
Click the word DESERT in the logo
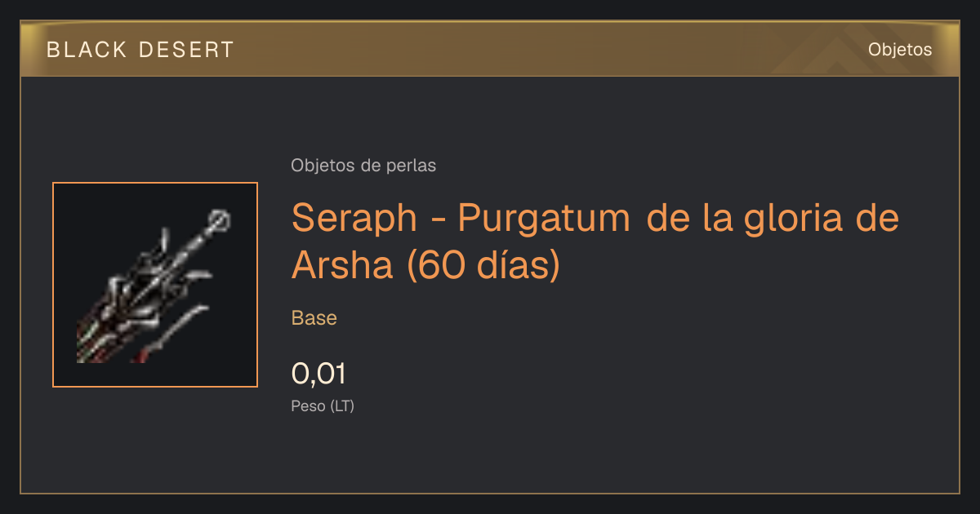pos(186,50)
